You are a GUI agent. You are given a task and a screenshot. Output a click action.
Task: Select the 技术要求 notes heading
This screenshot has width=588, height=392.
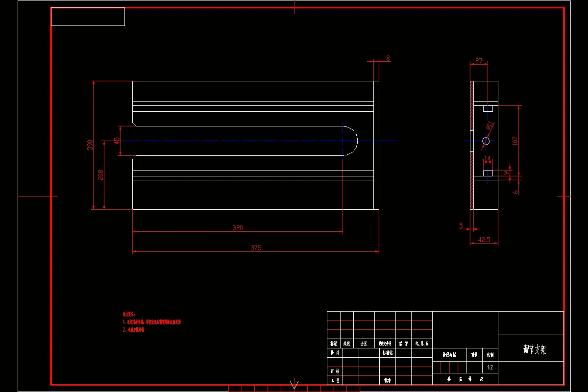click(x=128, y=314)
